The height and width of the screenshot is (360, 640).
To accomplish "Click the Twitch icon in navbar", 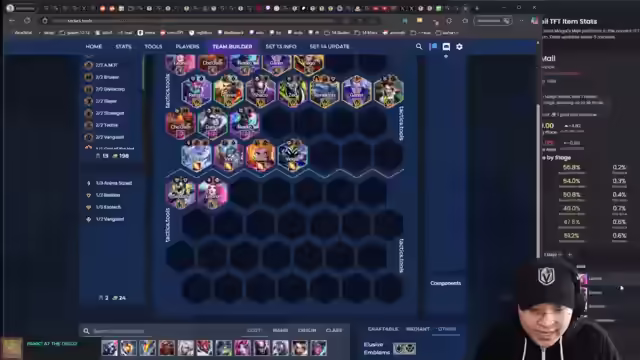I will 446,47.
